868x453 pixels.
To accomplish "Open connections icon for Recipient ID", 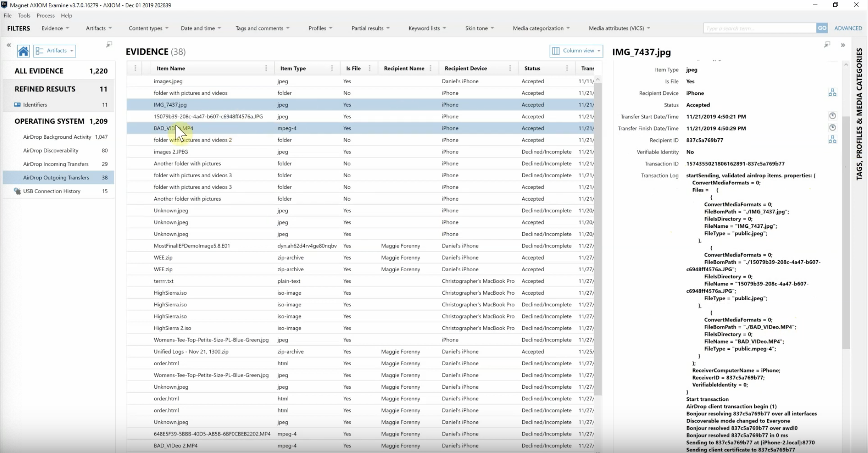I will coord(832,139).
